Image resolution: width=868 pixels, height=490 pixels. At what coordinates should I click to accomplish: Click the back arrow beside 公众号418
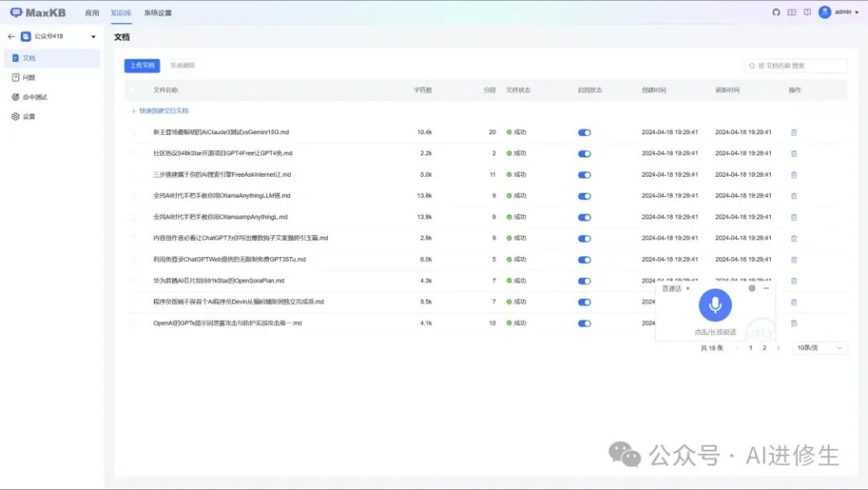[x=11, y=36]
